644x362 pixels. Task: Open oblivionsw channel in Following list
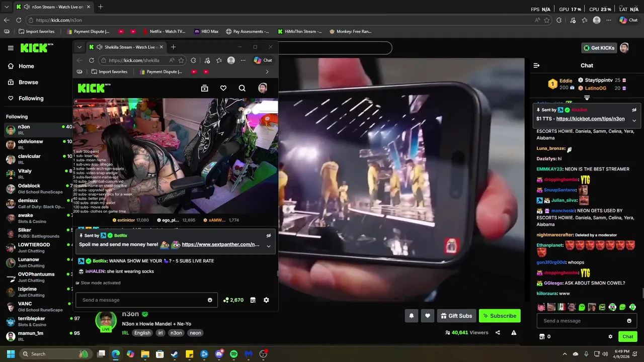tap(38, 144)
